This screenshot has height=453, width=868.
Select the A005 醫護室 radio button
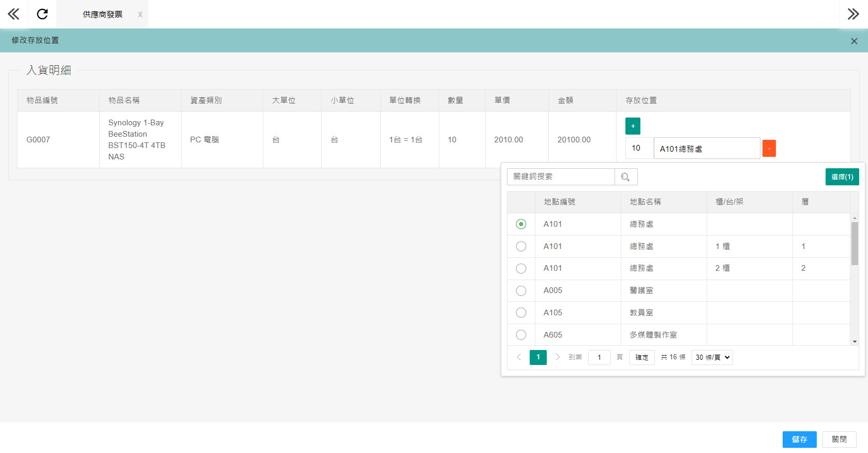point(521,291)
